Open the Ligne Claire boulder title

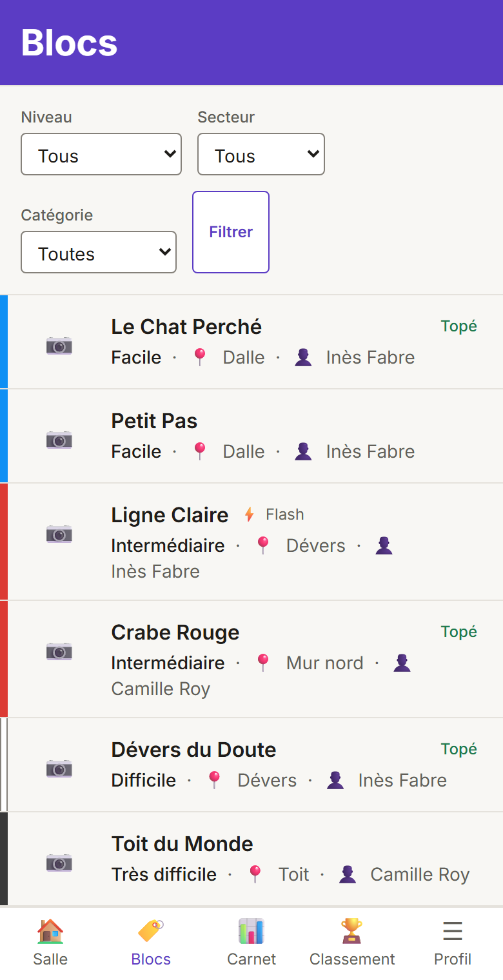pyautogui.click(x=170, y=515)
